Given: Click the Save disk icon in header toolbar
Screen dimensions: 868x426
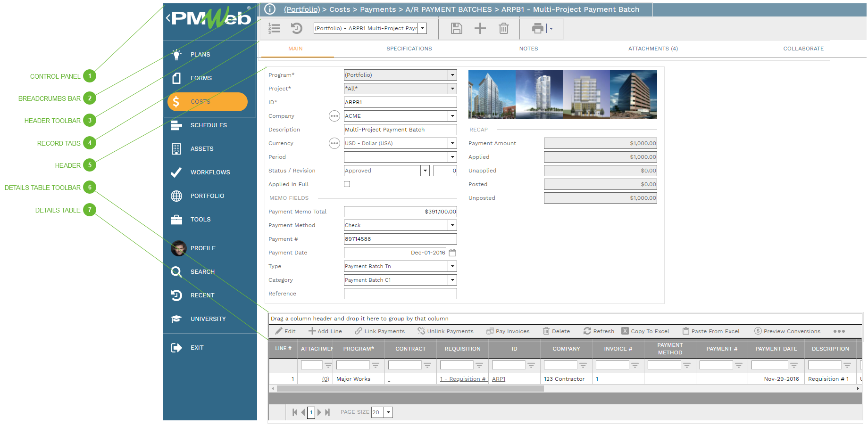Looking at the screenshot, I should click(x=456, y=28).
